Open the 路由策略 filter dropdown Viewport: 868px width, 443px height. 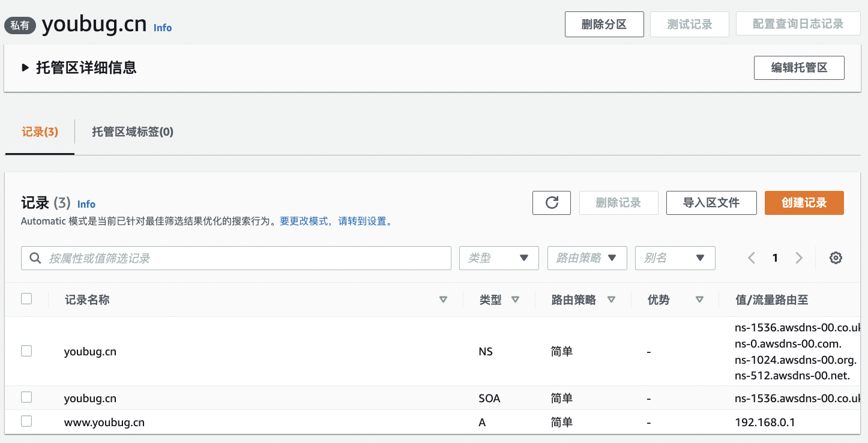pos(587,258)
